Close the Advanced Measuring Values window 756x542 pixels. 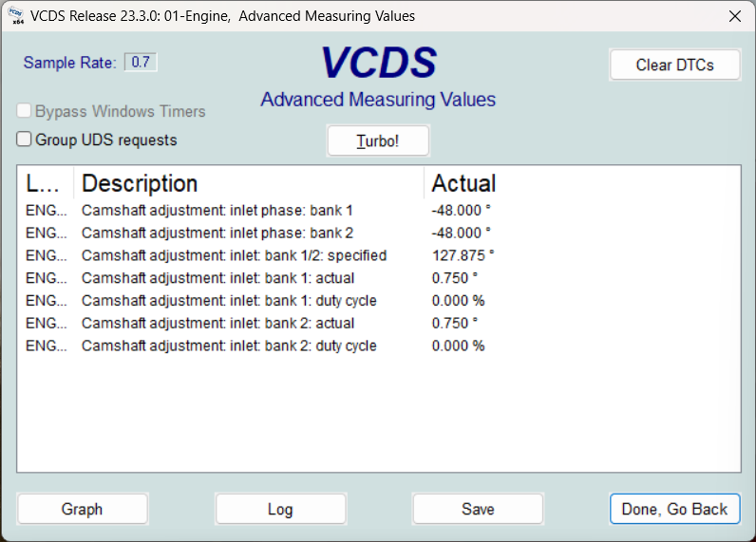734,16
